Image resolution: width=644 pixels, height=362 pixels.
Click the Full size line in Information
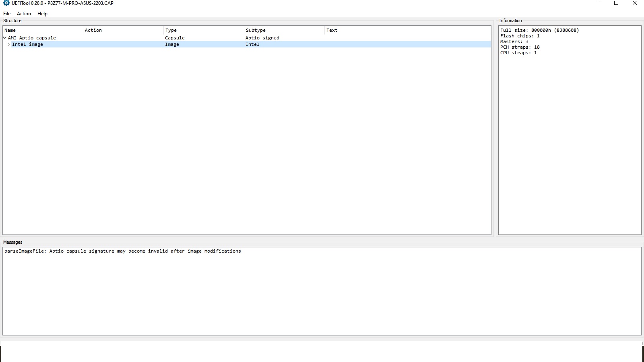point(539,30)
